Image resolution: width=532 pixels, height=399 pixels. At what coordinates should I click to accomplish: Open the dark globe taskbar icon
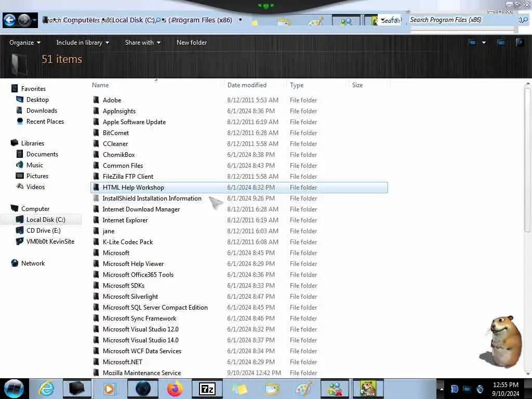[143, 389]
